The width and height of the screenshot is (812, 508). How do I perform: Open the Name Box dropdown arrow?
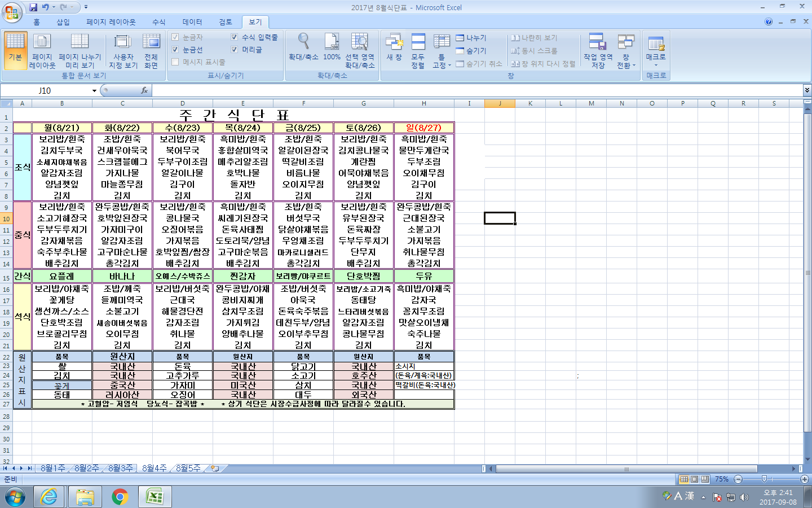click(94, 91)
